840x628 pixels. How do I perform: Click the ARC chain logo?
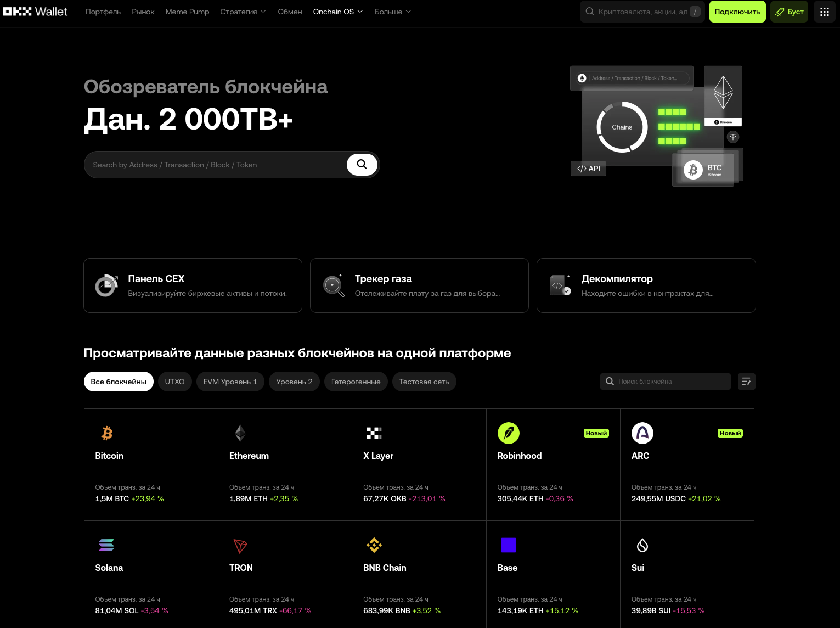[642, 433]
